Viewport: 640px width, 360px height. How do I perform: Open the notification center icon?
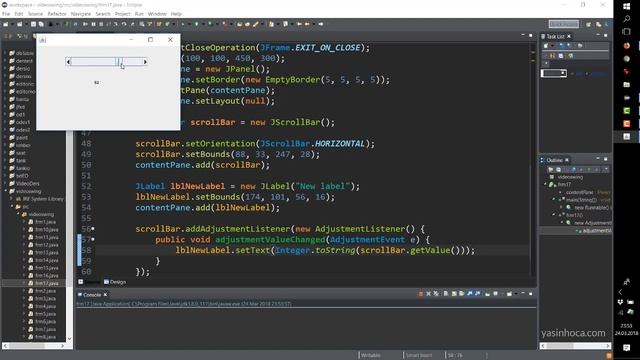point(627,347)
